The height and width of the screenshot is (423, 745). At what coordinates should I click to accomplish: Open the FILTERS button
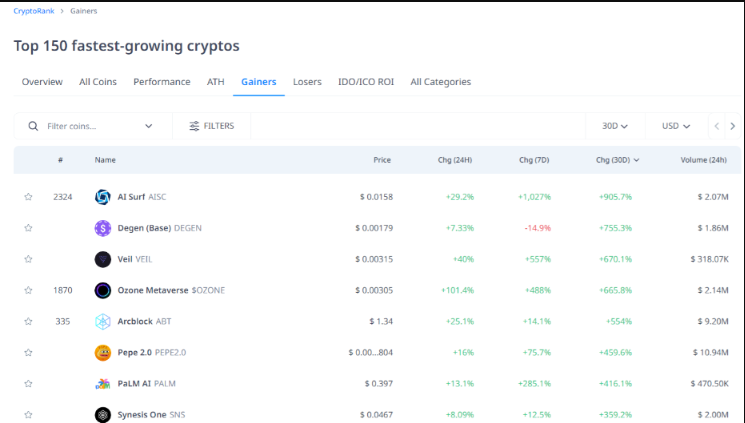pos(211,126)
